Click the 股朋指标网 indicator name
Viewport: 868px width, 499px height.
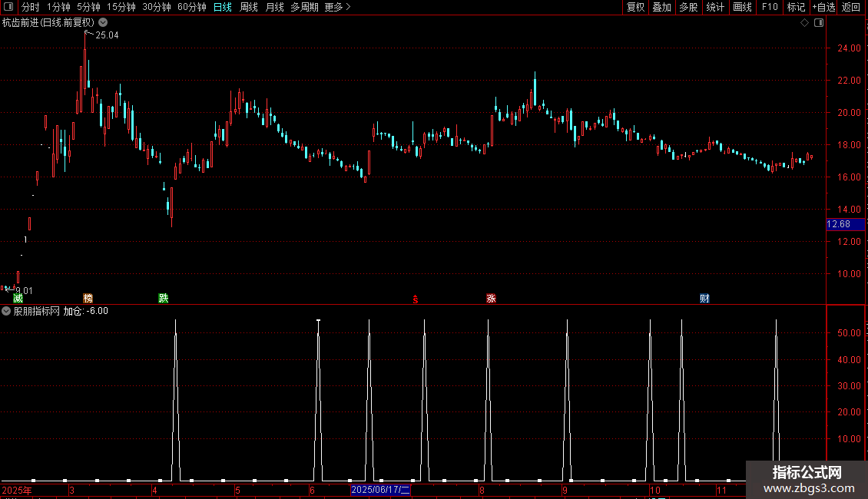[x=37, y=312]
